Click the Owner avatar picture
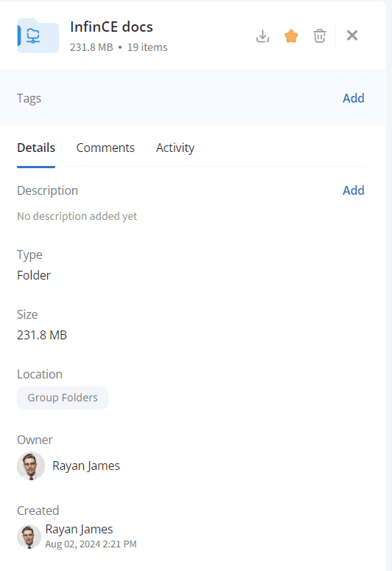392x571 pixels. coord(31,466)
